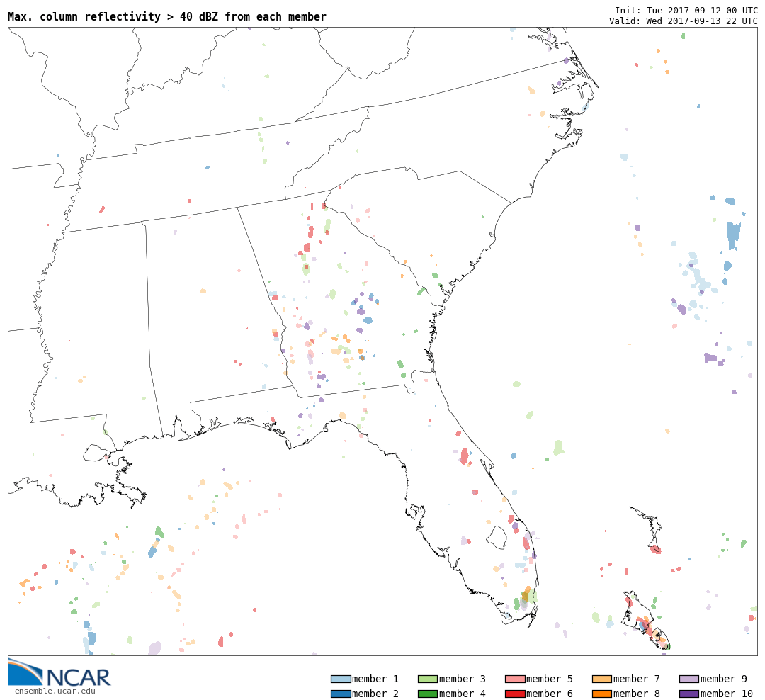This screenshot has height=700, width=765.
Task: Open the ensemble.ucar.edu link text
Action: tap(55, 691)
